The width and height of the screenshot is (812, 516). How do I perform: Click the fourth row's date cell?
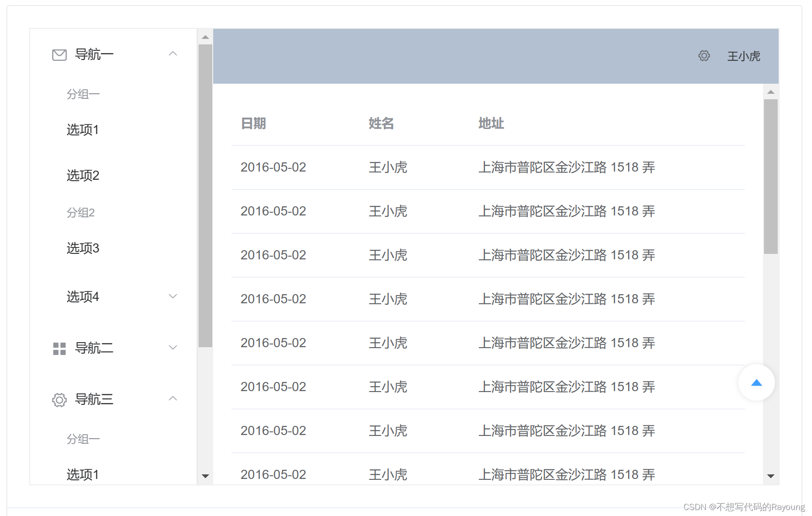click(274, 299)
